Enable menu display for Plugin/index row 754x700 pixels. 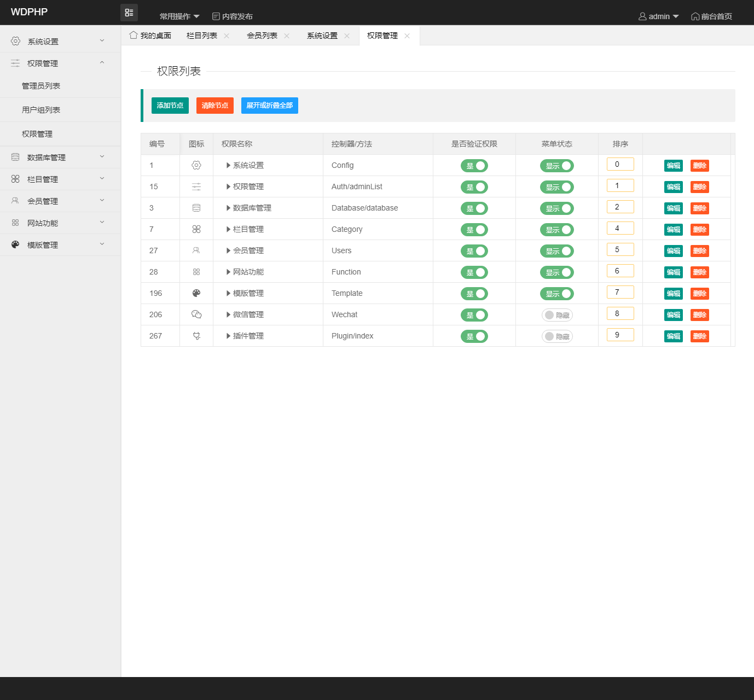tap(557, 336)
